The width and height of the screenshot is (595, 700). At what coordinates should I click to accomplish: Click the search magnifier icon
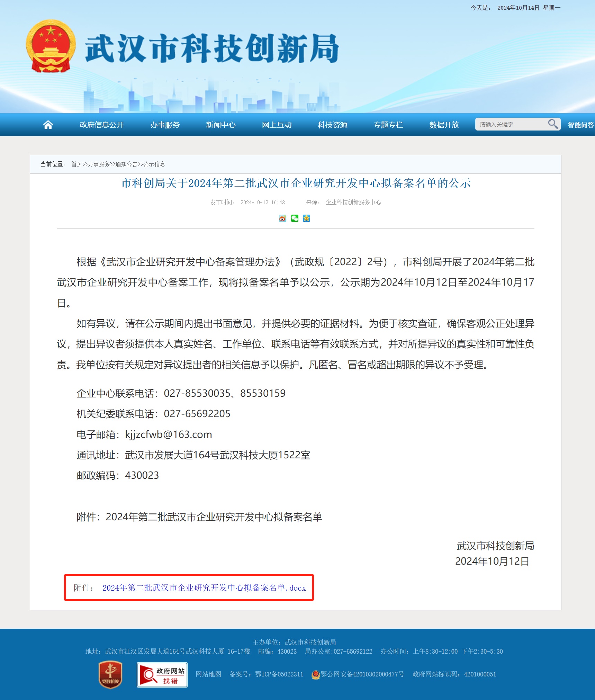[553, 124]
